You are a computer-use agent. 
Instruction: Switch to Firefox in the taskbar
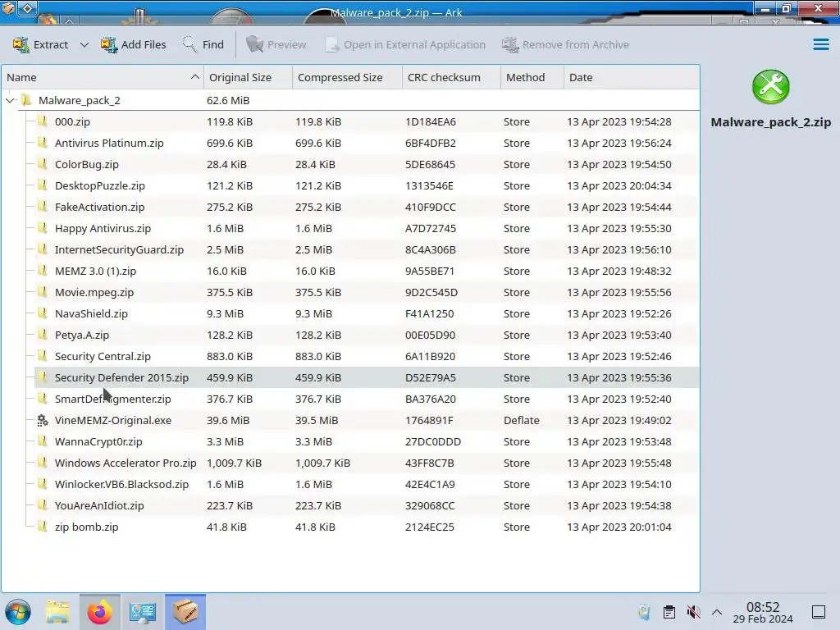[x=99, y=612]
